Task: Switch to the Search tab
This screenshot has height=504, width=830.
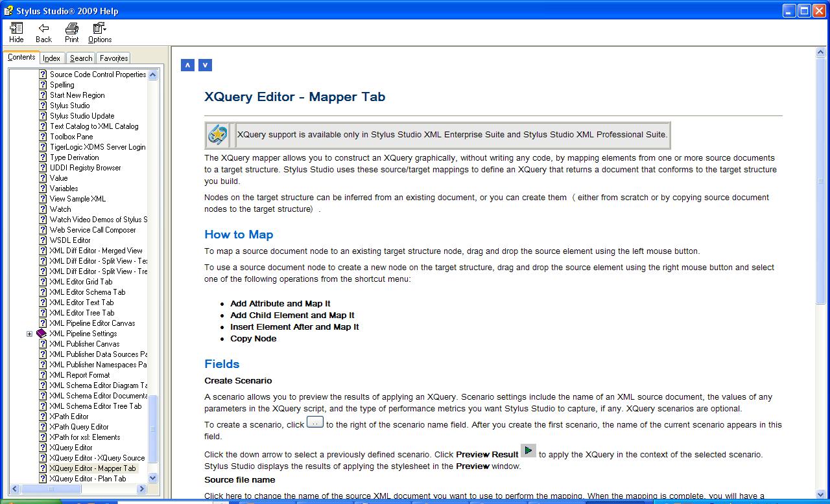Action: (x=81, y=58)
